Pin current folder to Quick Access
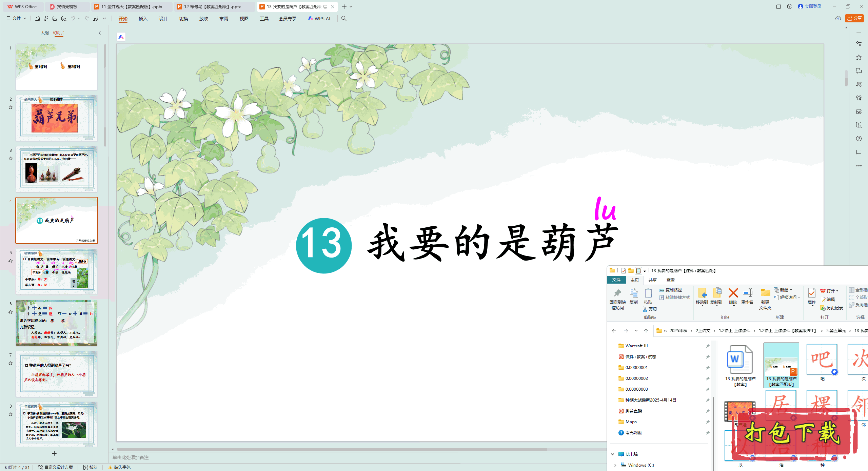Screen dimensions: 868x471 (x=618, y=298)
